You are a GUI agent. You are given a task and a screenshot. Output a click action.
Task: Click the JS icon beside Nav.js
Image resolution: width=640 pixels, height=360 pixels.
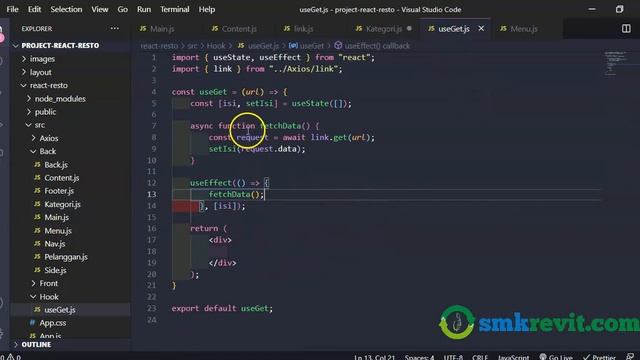pyautogui.click(x=37, y=243)
